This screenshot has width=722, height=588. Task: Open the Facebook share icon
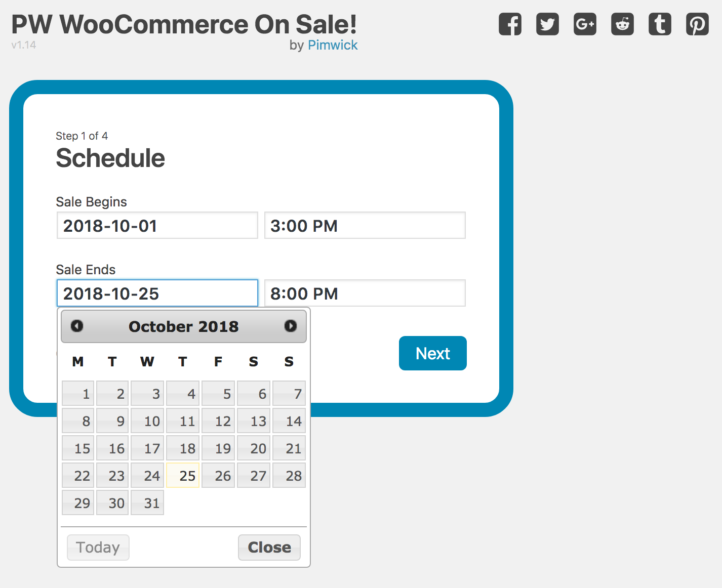[510, 24]
